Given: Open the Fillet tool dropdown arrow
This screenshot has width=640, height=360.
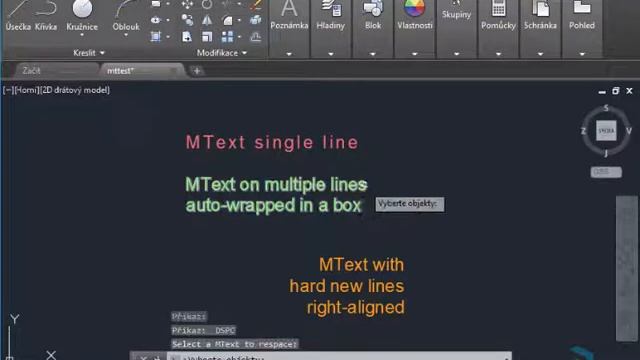Looking at the screenshot, I should coord(239,20).
